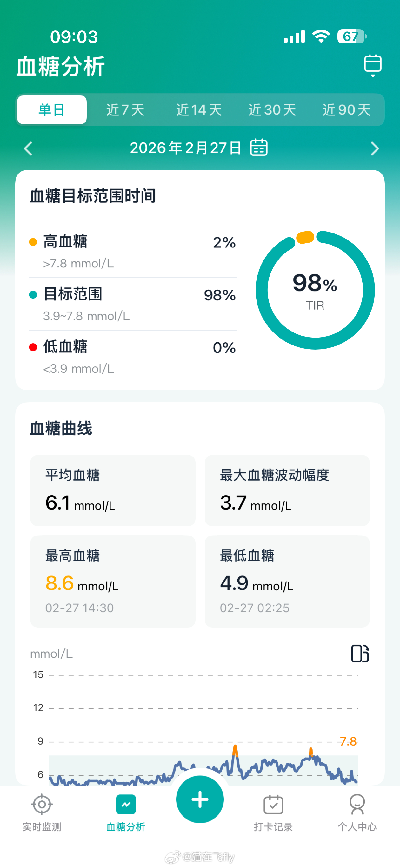Open the calendar dropdown icon in header

pos(373,65)
